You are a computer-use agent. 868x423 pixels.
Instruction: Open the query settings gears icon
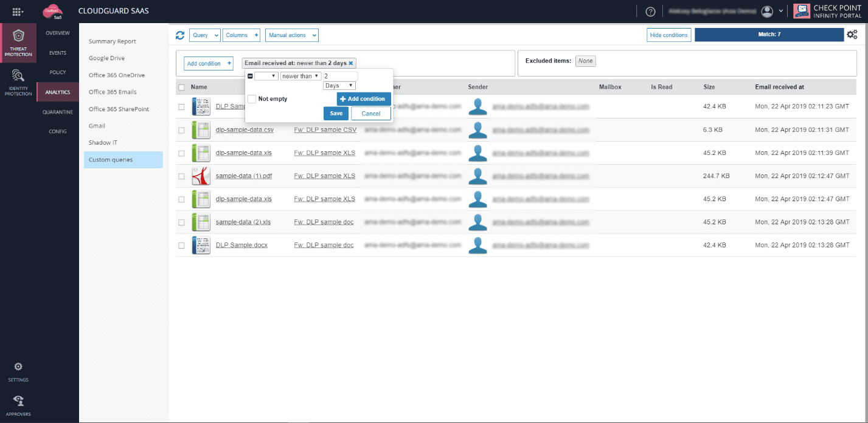[852, 35]
